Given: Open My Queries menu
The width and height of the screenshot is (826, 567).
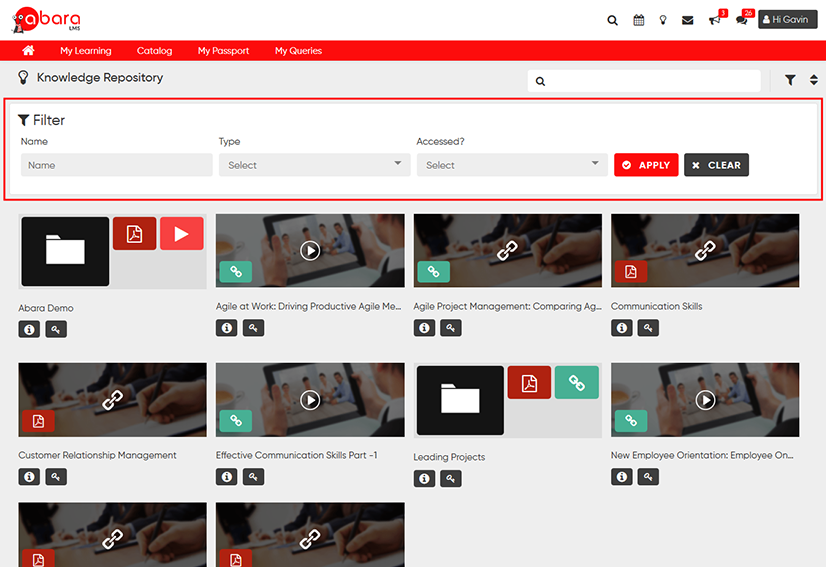Looking at the screenshot, I should coord(298,51).
